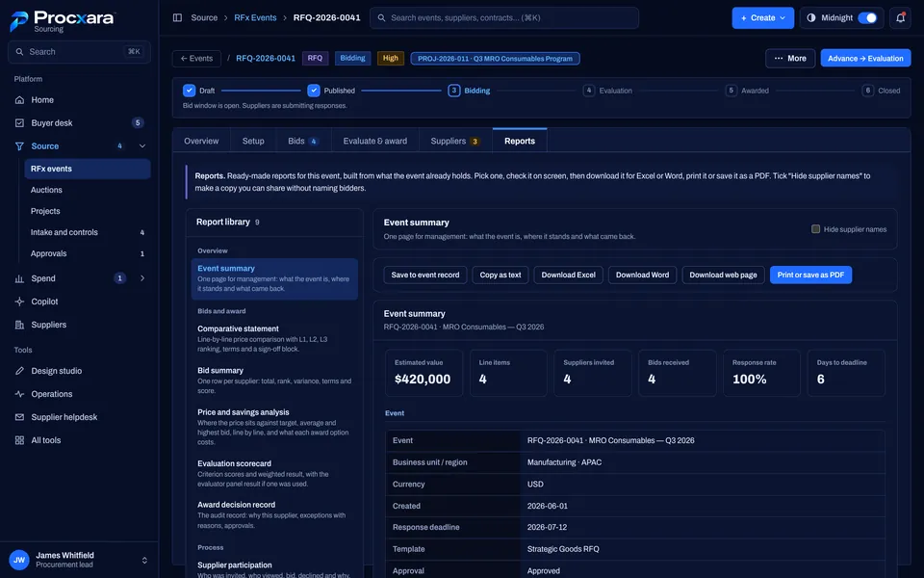Viewport: 924px width, 578px height.
Task: Select the Evaluation scorecard report
Action: point(274,473)
